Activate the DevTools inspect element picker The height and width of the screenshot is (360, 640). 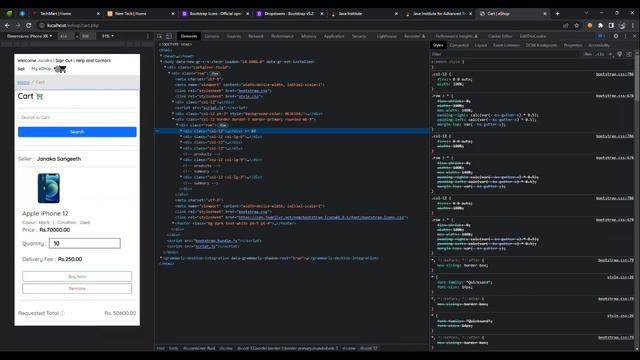point(160,36)
